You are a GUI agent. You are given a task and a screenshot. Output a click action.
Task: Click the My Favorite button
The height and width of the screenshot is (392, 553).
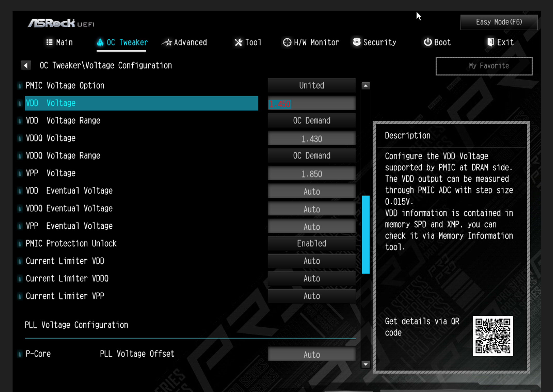484,66
